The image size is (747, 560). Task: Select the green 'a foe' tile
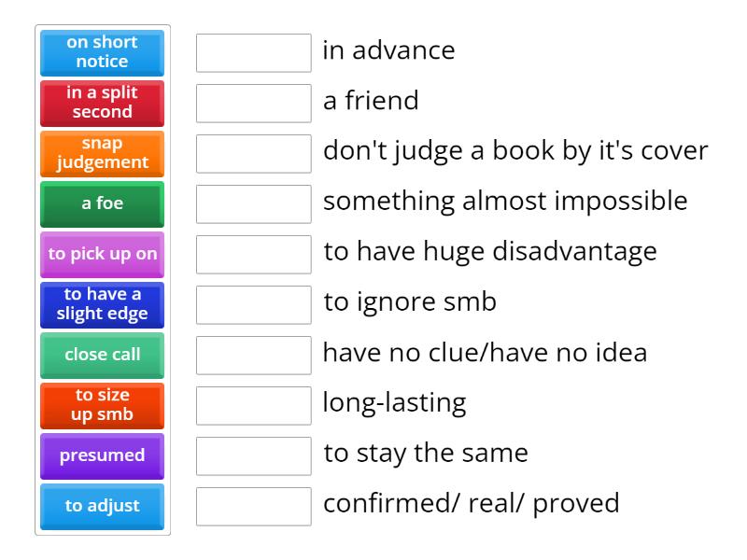pyautogui.click(x=103, y=203)
